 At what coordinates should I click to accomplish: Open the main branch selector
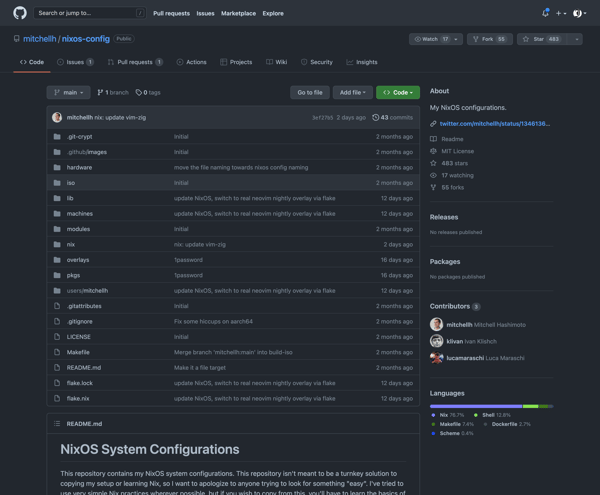coord(68,92)
